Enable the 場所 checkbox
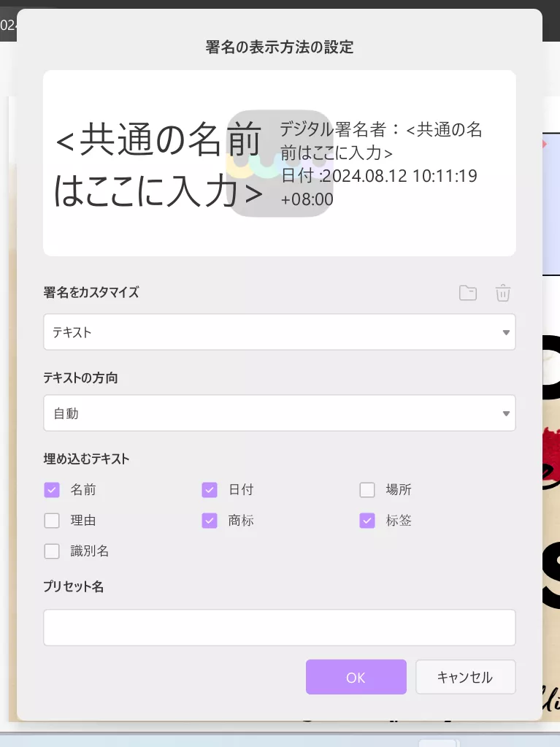560x747 pixels. point(367,490)
